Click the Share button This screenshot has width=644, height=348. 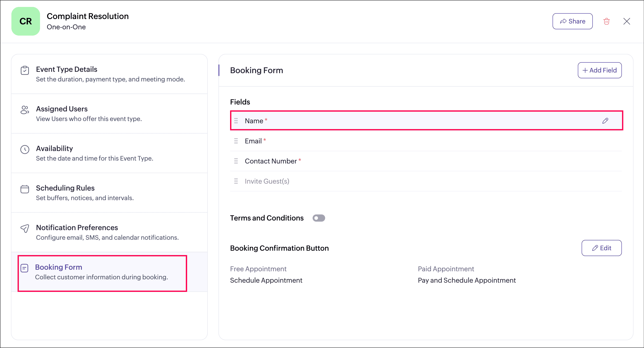[x=572, y=21]
